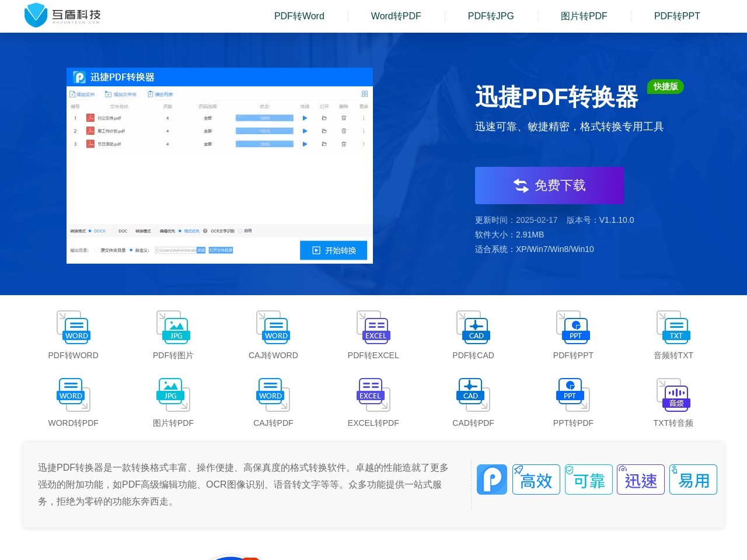Click convert play icon for 办公文件.pdf
The image size is (747, 560).
pos(305,118)
